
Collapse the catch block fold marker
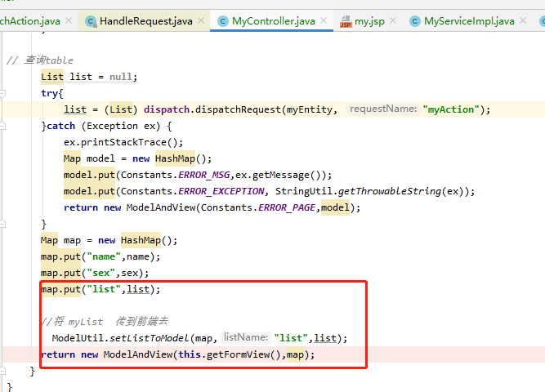pos(2,126)
